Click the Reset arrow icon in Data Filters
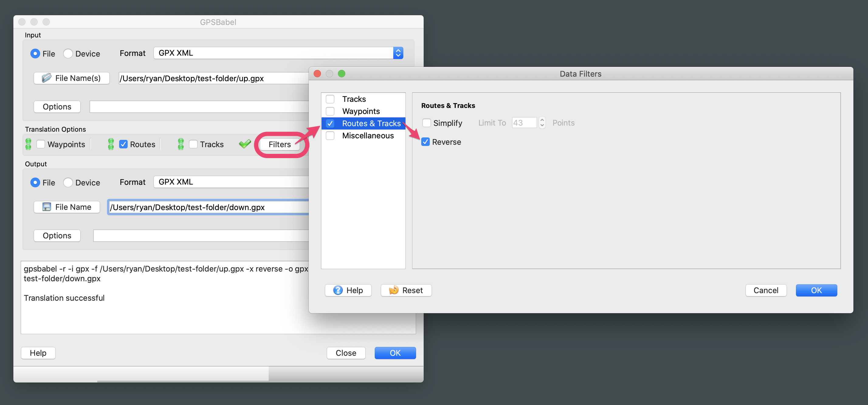The image size is (868, 405). tap(394, 290)
